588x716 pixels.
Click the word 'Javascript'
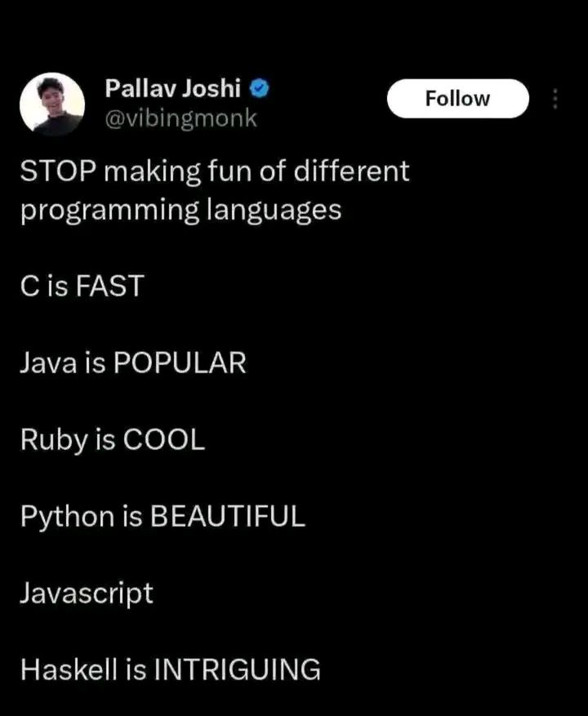86,593
